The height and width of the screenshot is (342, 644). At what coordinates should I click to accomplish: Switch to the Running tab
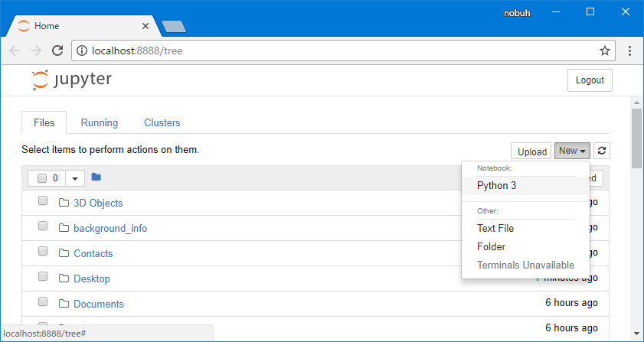tap(100, 122)
